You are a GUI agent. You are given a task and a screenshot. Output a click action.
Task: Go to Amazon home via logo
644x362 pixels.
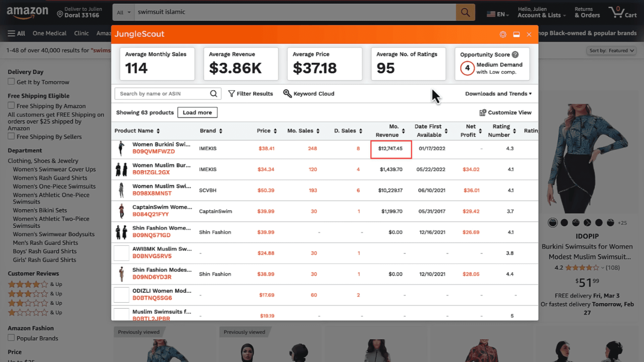point(28,12)
